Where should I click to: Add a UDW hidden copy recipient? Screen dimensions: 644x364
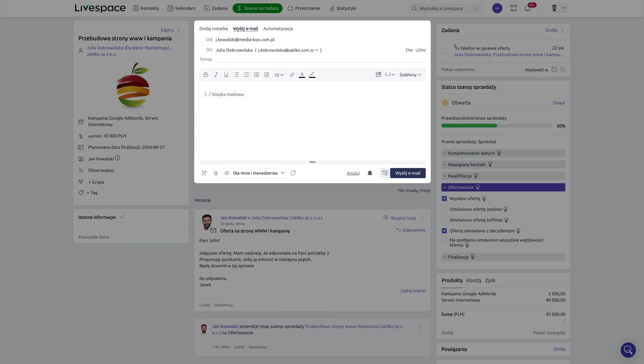click(x=420, y=50)
